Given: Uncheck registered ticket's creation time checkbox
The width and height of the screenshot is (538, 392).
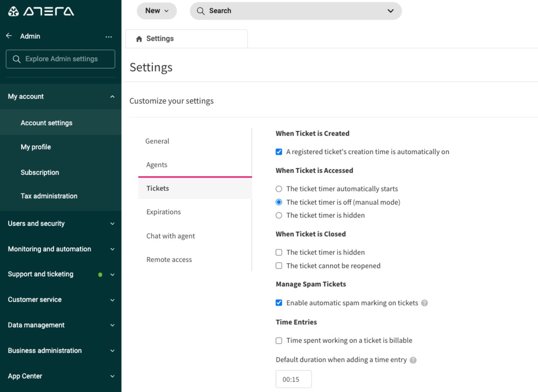Looking at the screenshot, I should click(x=279, y=152).
